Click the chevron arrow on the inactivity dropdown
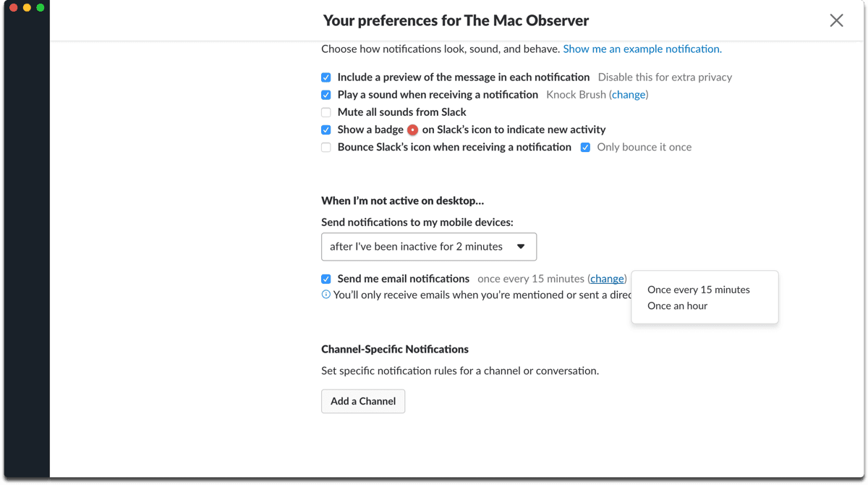The width and height of the screenshot is (868, 485). coord(522,246)
